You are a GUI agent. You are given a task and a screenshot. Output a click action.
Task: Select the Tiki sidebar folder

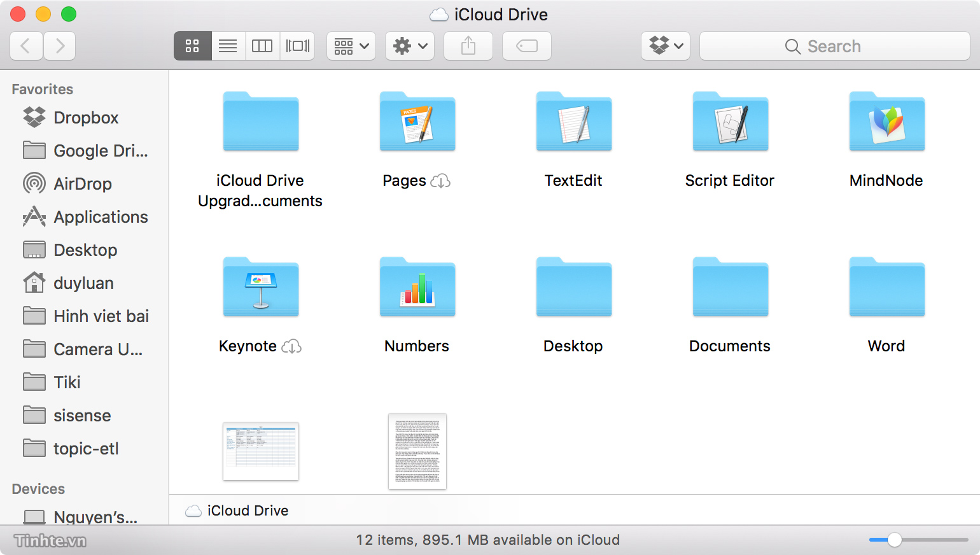[x=84, y=383]
